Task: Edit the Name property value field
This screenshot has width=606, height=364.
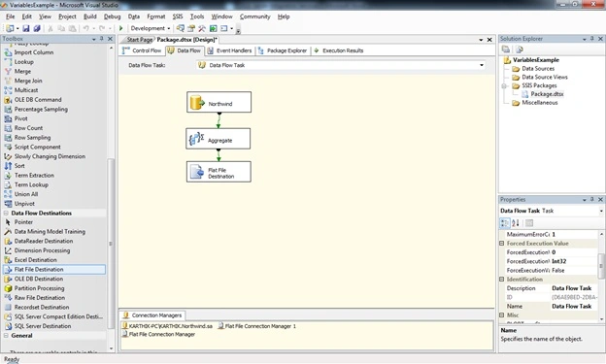Action: point(574,306)
